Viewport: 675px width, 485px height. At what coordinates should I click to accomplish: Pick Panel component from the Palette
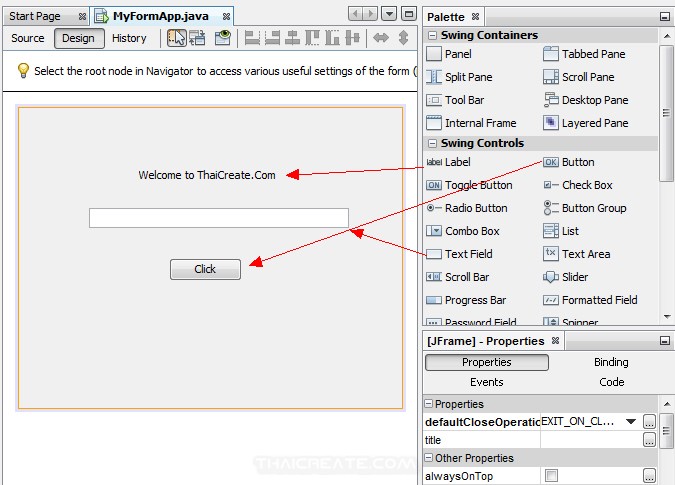click(x=449, y=54)
